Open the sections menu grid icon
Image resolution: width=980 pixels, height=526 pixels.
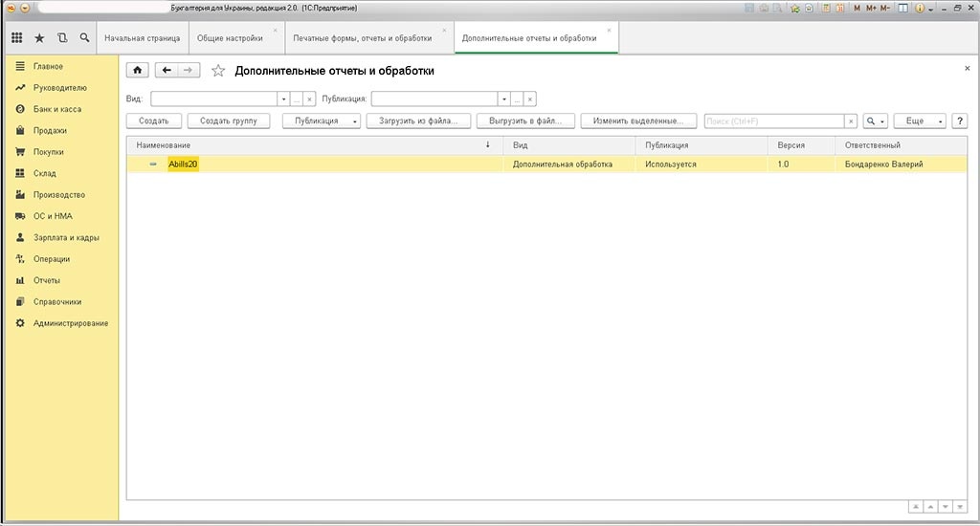[x=16, y=38]
